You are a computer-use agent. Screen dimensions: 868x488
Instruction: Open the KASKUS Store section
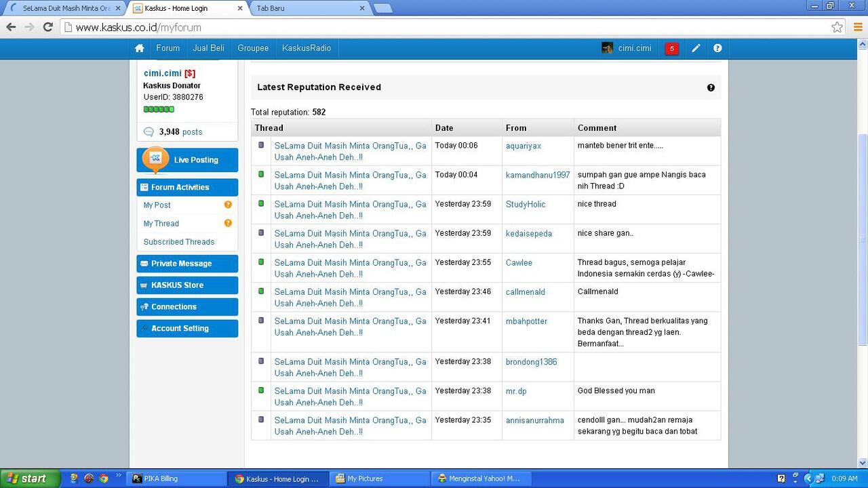point(187,285)
